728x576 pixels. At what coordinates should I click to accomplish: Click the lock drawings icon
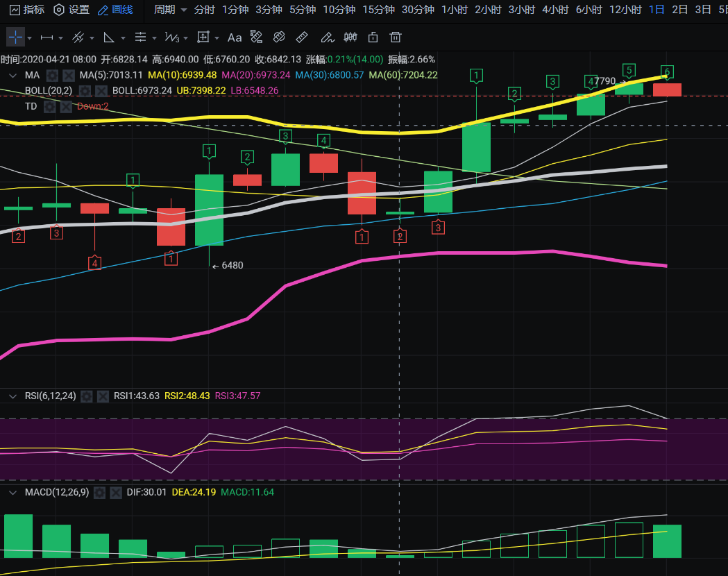[x=373, y=37]
